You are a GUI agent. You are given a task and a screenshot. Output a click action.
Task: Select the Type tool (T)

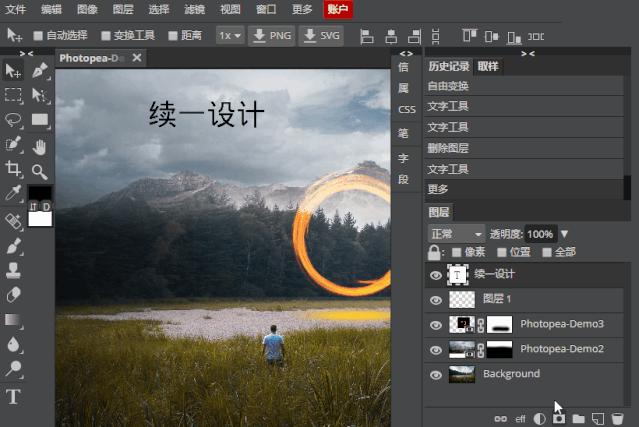pyautogui.click(x=13, y=396)
